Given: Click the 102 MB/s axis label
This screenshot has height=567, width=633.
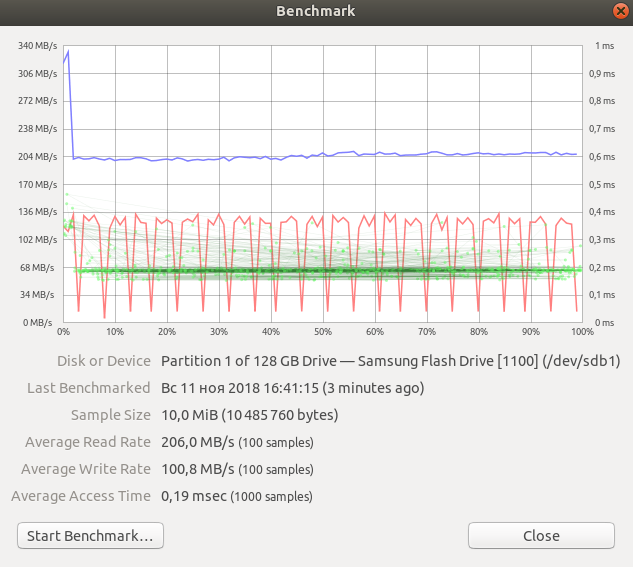Looking at the screenshot, I should click(38, 240).
